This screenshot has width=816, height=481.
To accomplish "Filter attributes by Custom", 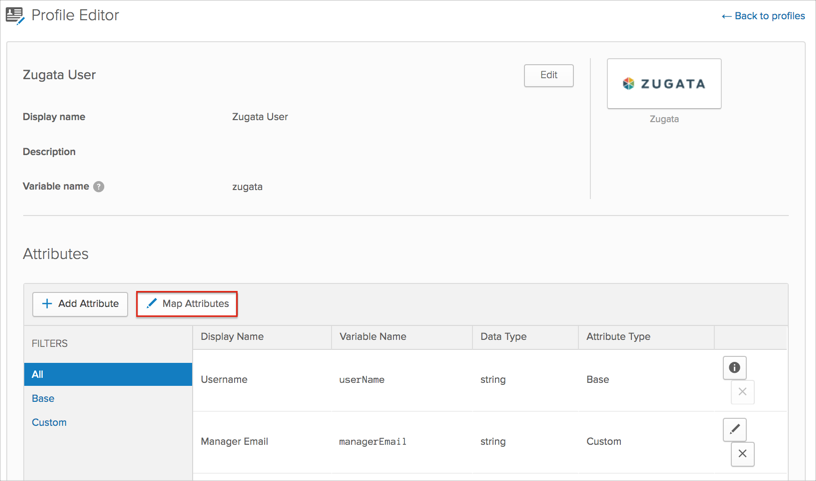I will [x=49, y=422].
